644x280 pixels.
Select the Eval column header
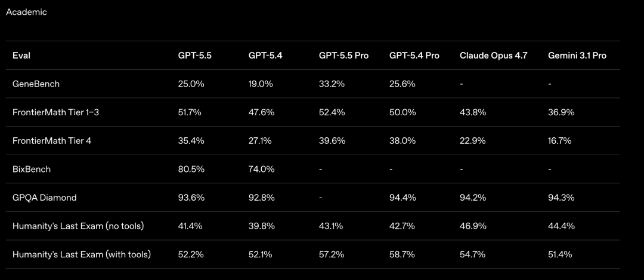(x=21, y=56)
